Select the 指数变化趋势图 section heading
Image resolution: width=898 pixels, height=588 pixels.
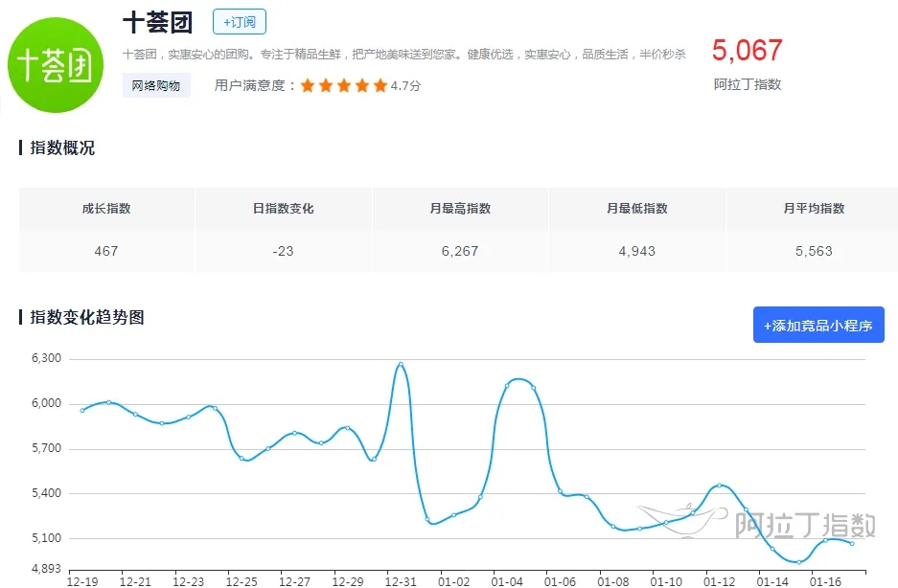87,317
